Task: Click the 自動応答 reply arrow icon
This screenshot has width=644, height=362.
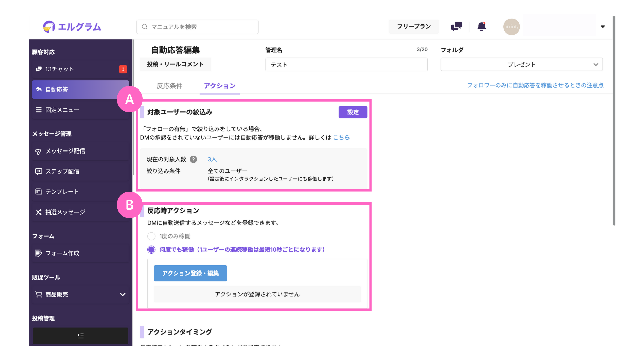Action: click(39, 89)
